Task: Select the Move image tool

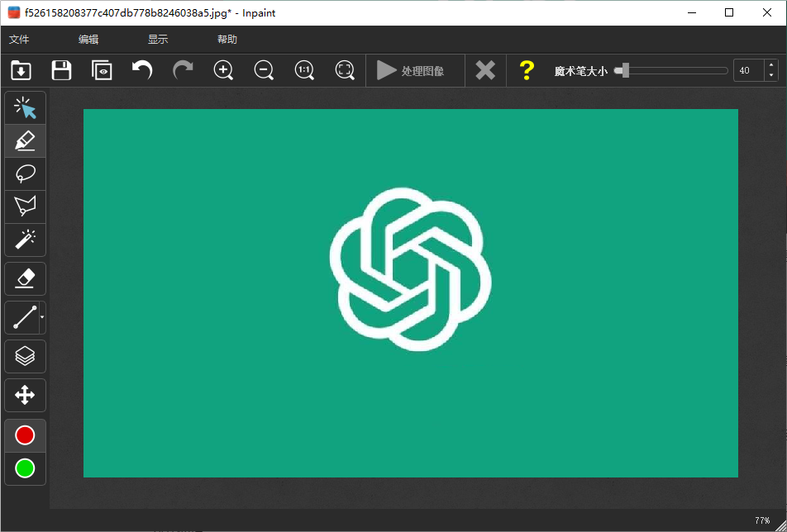Action: point(25,395)
